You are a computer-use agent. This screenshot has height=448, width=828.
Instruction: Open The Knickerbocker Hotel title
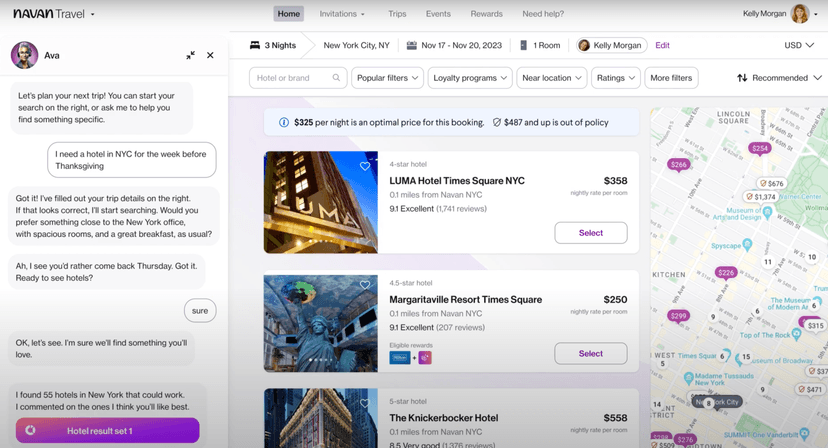pos(444,418)
